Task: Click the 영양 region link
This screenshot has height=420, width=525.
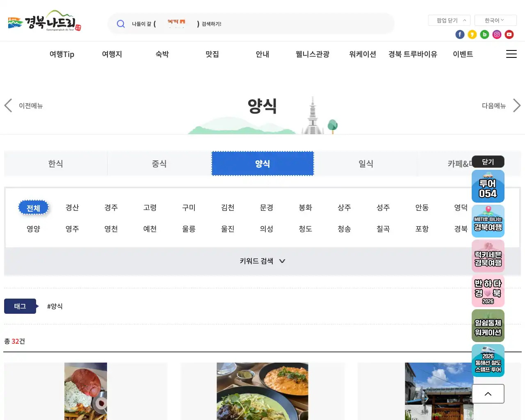Action: pos(33,229)
